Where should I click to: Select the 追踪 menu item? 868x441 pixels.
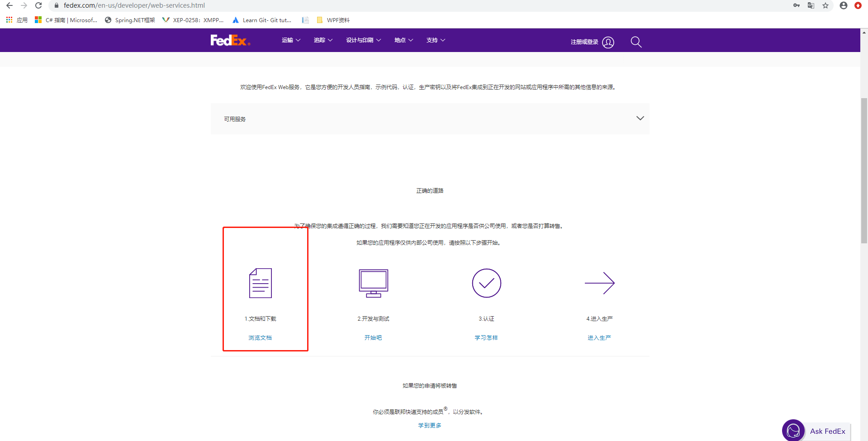[x=323, y=40]
